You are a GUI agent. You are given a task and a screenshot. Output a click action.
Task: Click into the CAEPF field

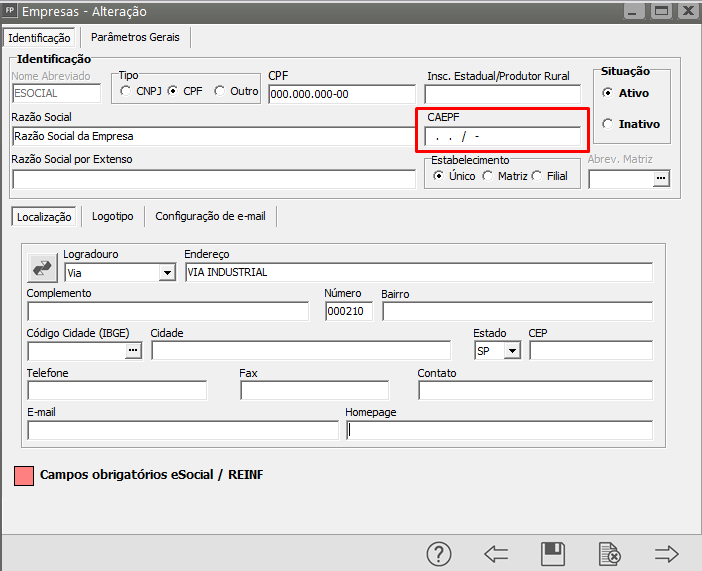click(x=501, y=136)
